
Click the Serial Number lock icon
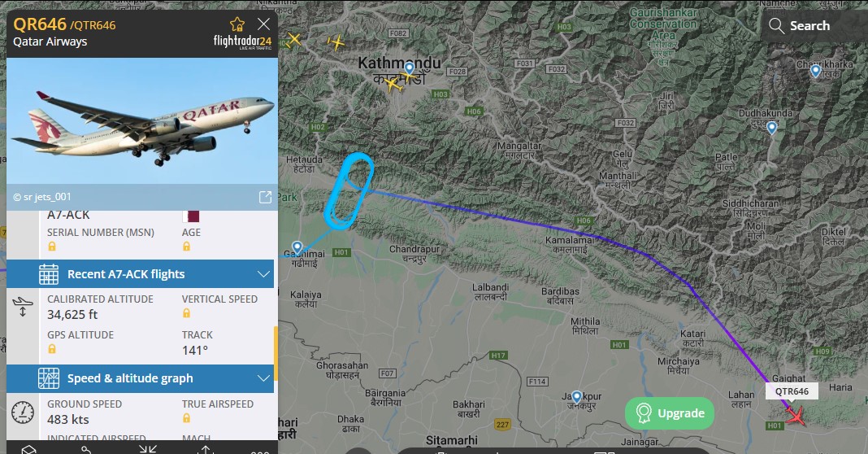[51, 247]
